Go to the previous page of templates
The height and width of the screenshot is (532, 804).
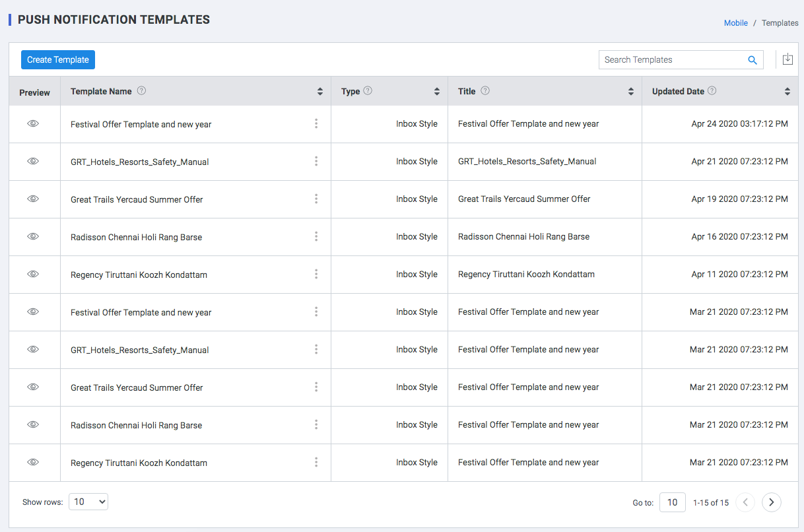pos(745,502)
